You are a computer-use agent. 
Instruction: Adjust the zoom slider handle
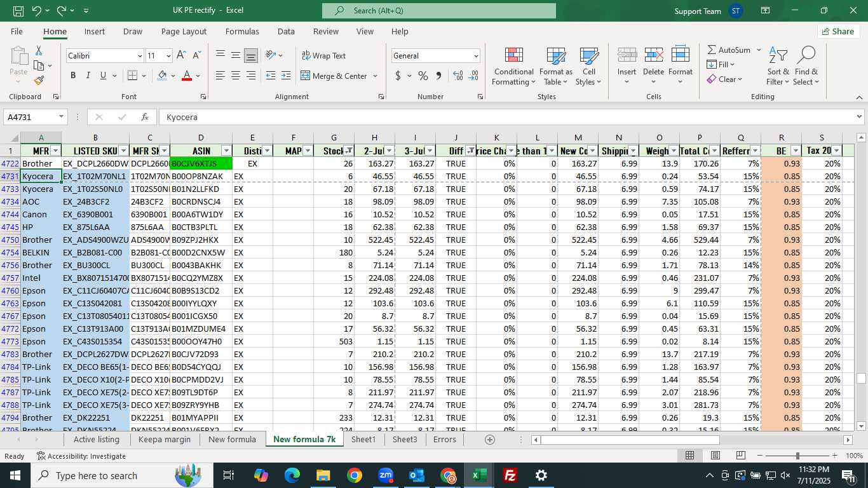[797, 456]
